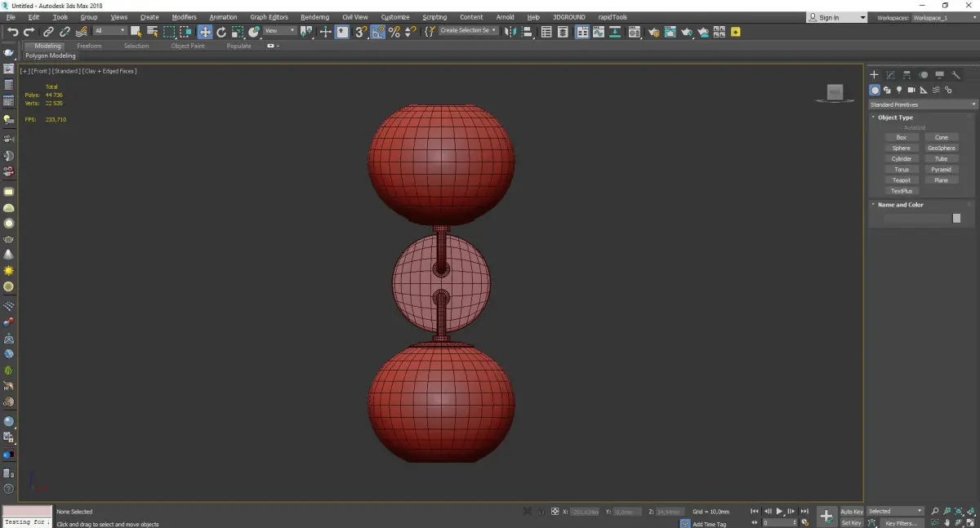980x528 pixels.
Task: Activate the Select and Rotate tool
Action: [220, 32]
